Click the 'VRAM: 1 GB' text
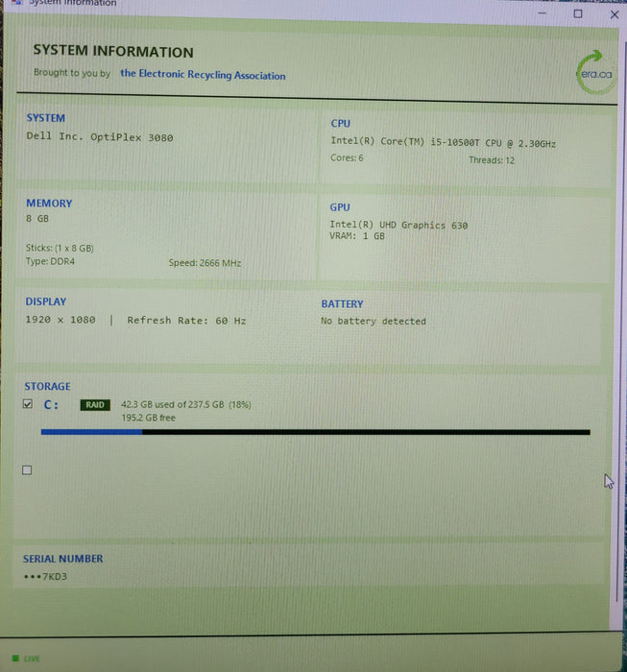 [x=357, y=236]
